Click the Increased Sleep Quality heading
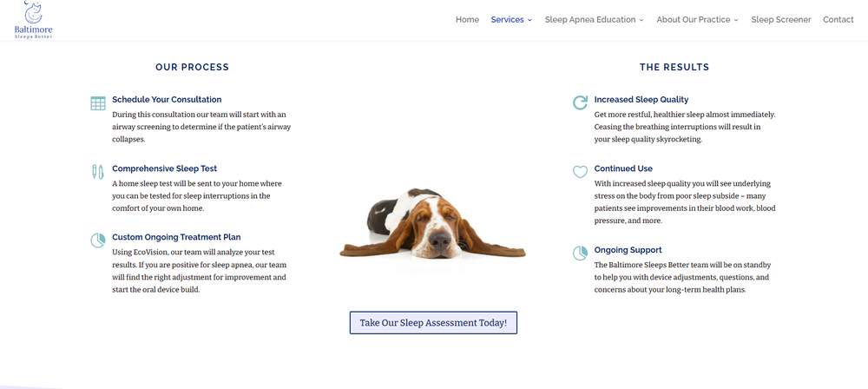Image resolution: width=868 pixels, height=389 pixels. tap(641, 100)
